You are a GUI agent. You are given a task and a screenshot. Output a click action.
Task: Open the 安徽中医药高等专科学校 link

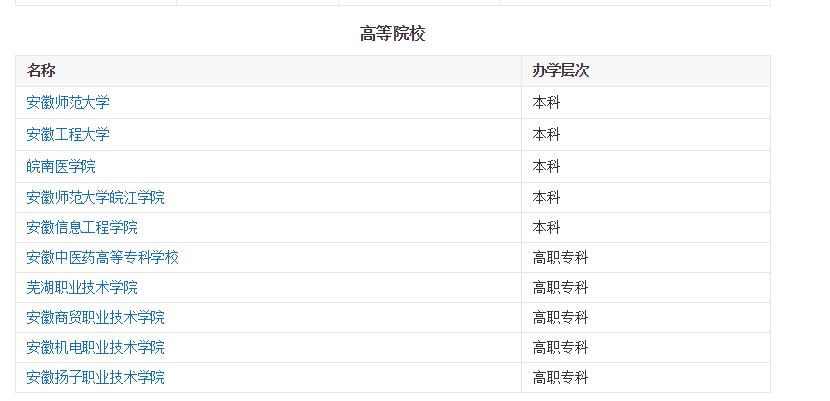pos(102,258)
